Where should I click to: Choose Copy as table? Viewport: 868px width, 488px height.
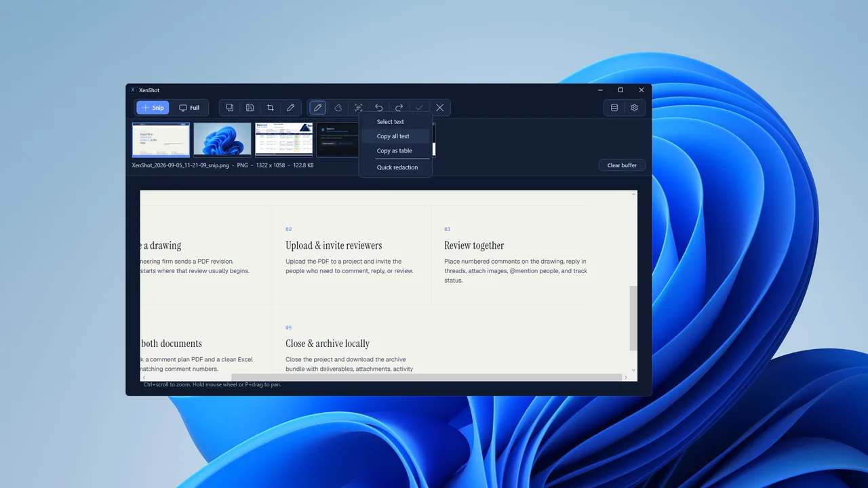[x=395, y=150]
